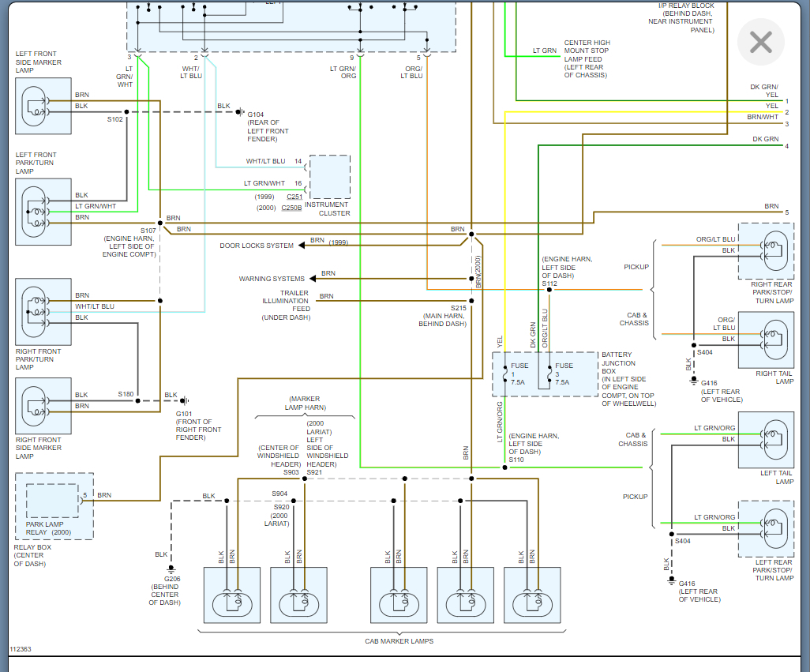Click the Left Front Side Marker Lamp symbol
Screen dimensions: 810x672
(43, 106)
